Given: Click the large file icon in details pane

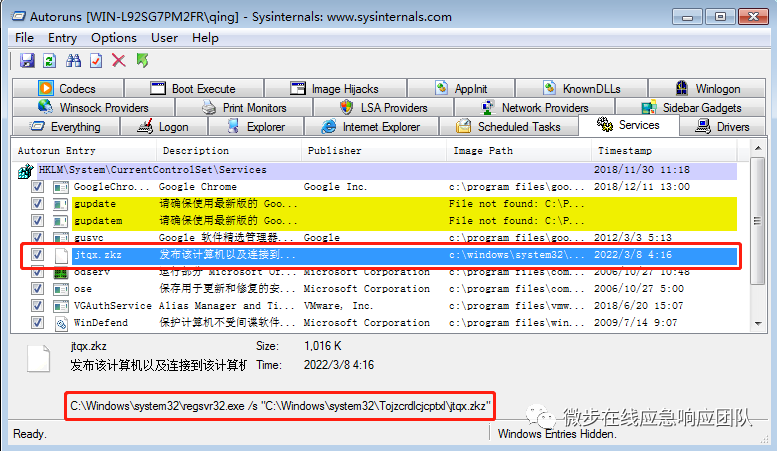Looking at the screenshot, I should click(x=39, y=358).
